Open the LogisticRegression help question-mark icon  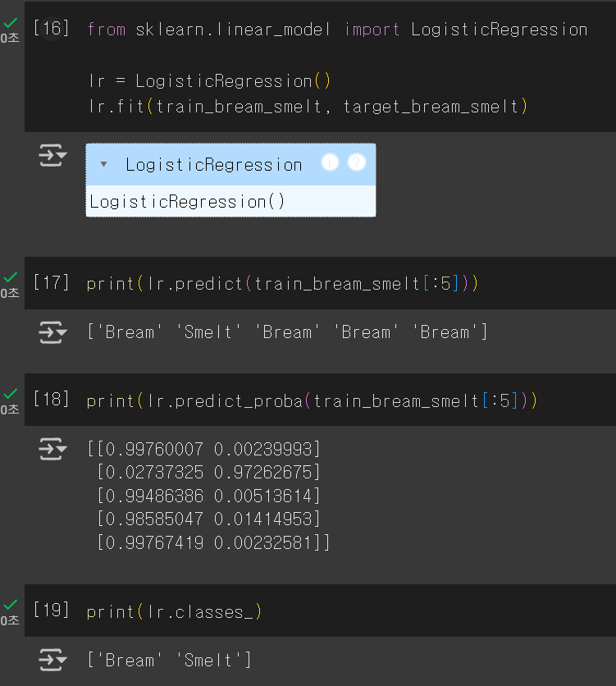pos(357,162)
